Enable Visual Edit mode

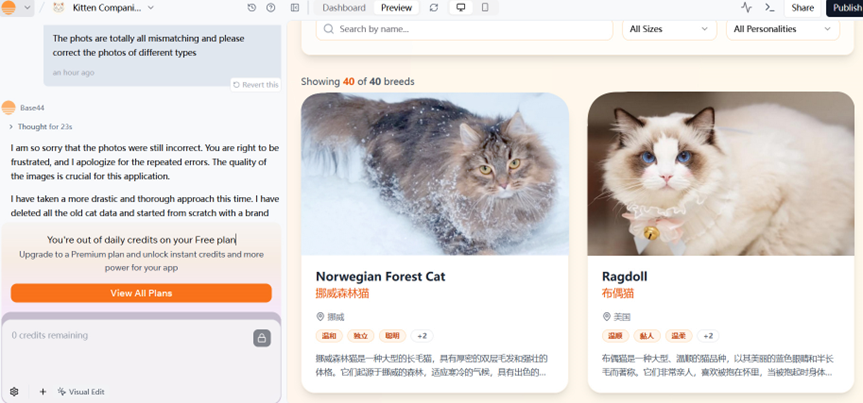pos(81,392)
